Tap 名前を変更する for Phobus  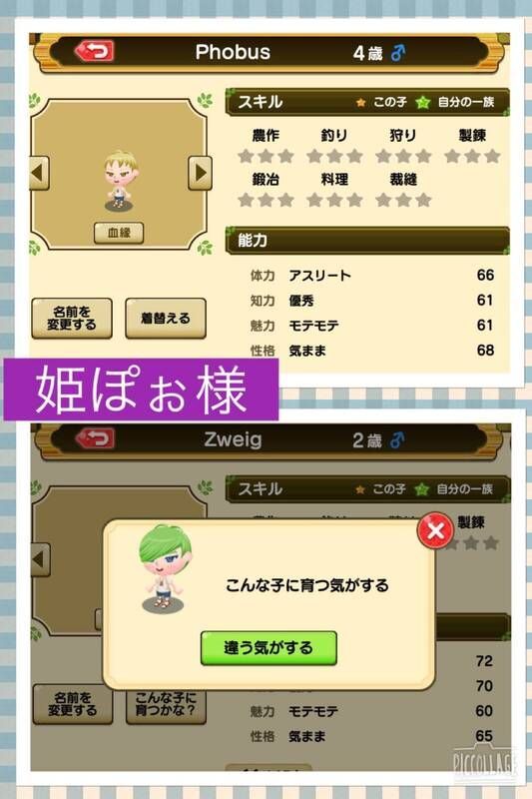coord(72,319)
